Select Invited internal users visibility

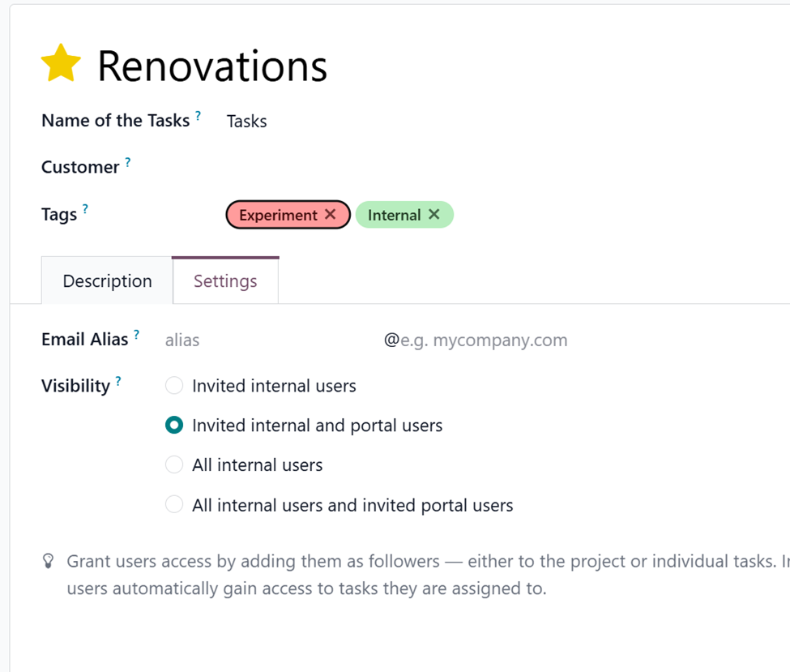pos(174,386)
